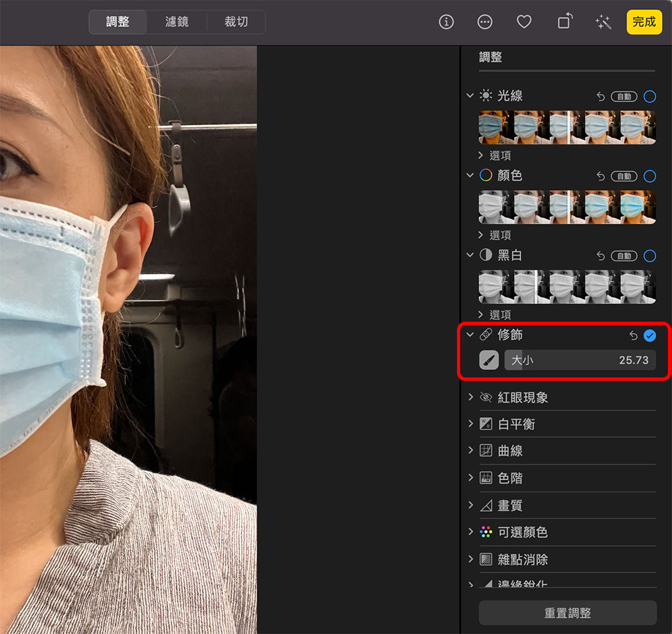
Task: Apply auto enhance with magic wand
Action: pyautogui.click(x=603, y=22)
